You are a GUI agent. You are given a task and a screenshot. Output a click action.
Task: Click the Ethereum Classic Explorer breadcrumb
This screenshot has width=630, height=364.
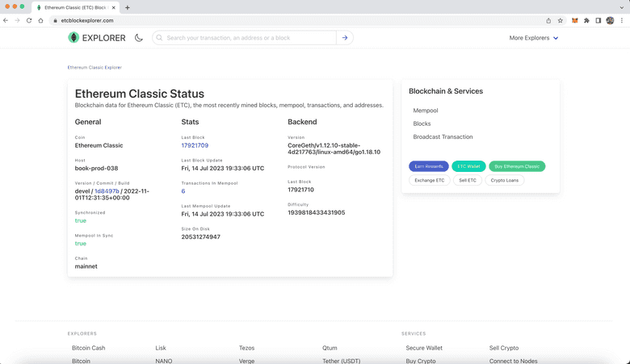94,68
